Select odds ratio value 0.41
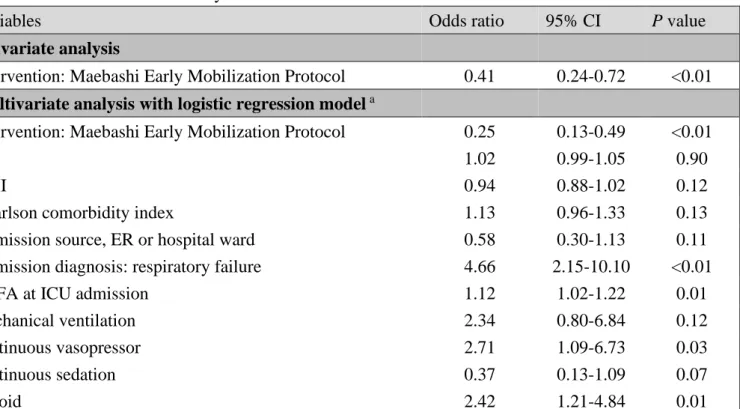740x409 pixels. point(479,76)
